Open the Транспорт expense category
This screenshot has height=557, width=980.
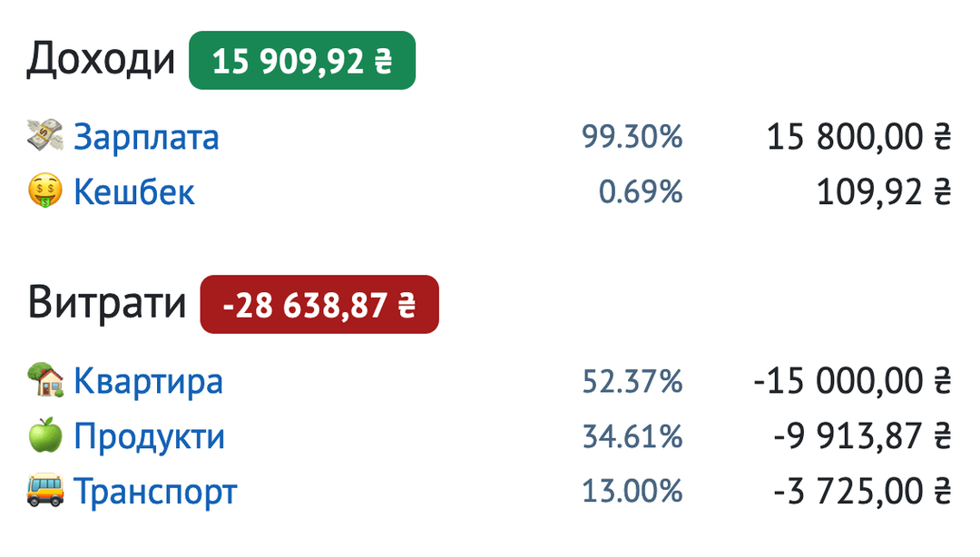(x=155, y=492)
